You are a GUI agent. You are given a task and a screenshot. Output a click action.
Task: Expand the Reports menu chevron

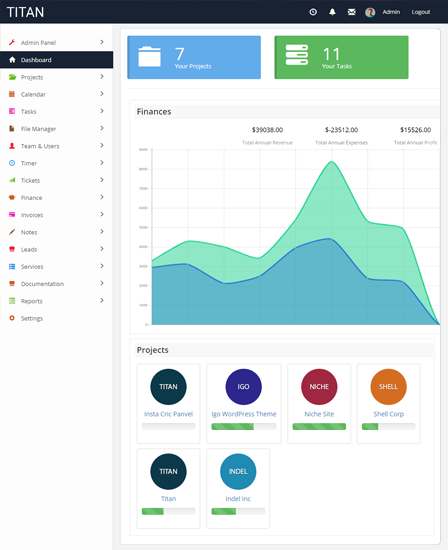click(x=102, y=300)
